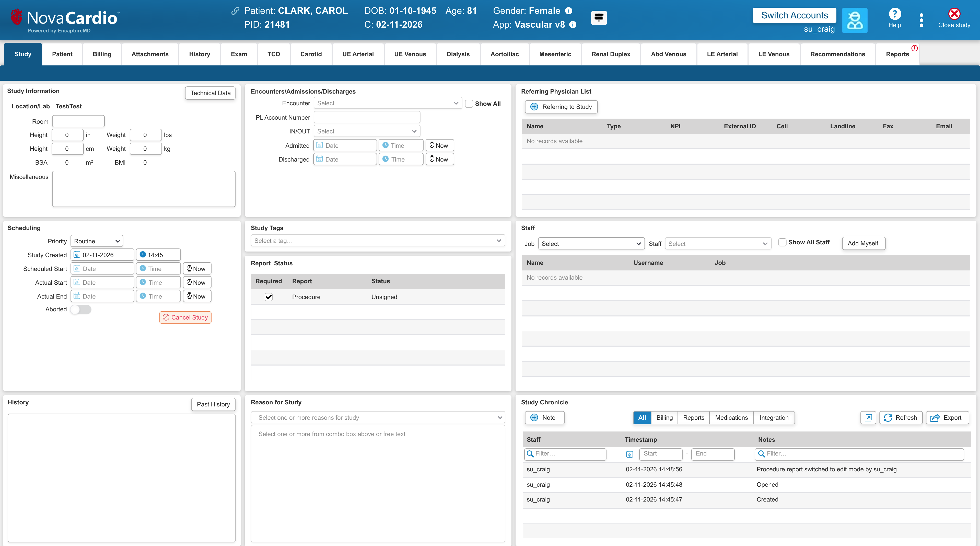Open the Priority Routine dropdown

tap(97, 241)
